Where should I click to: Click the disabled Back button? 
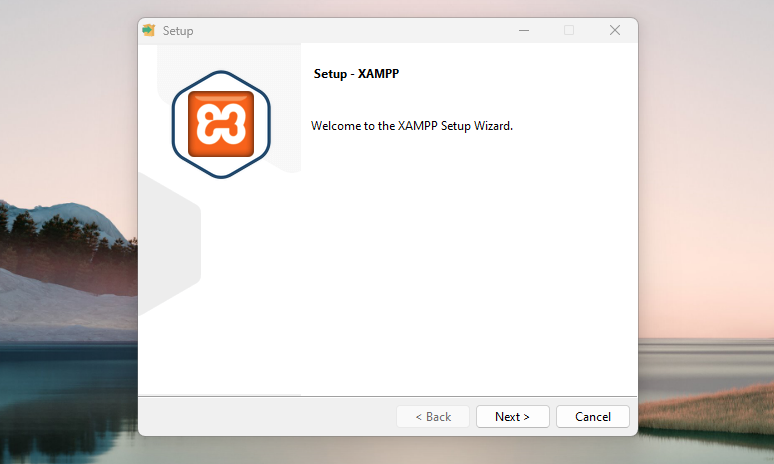(x=432, y=416)
